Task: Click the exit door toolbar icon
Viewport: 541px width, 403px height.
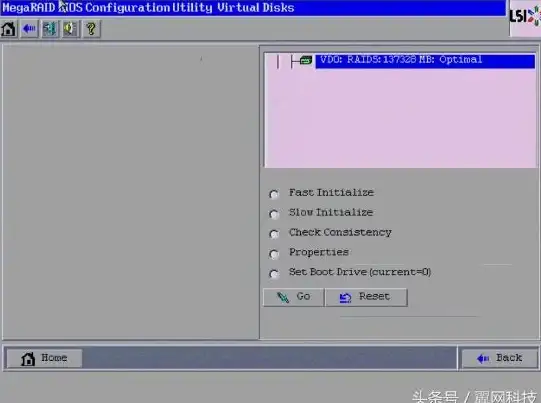Action: [x=50, y=29]
